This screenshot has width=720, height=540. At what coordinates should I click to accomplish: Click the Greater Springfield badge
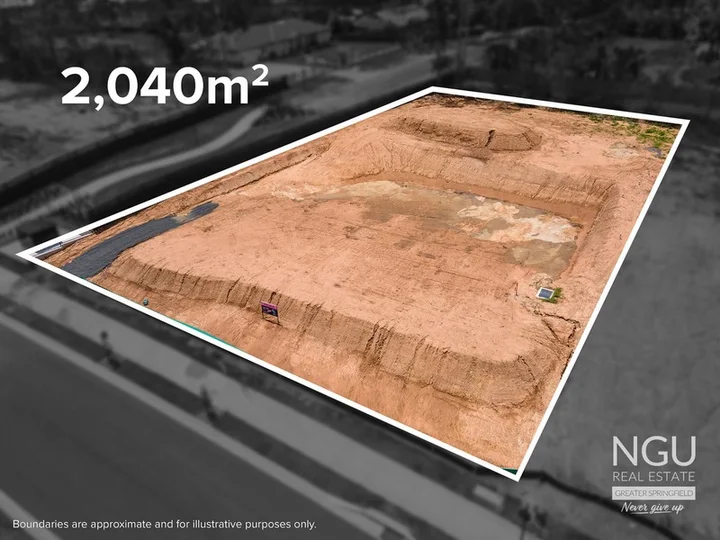point(653,493)
